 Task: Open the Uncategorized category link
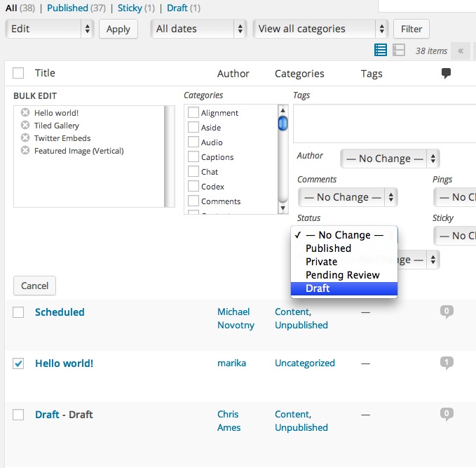pyautogui.click(x=305, y=363)
